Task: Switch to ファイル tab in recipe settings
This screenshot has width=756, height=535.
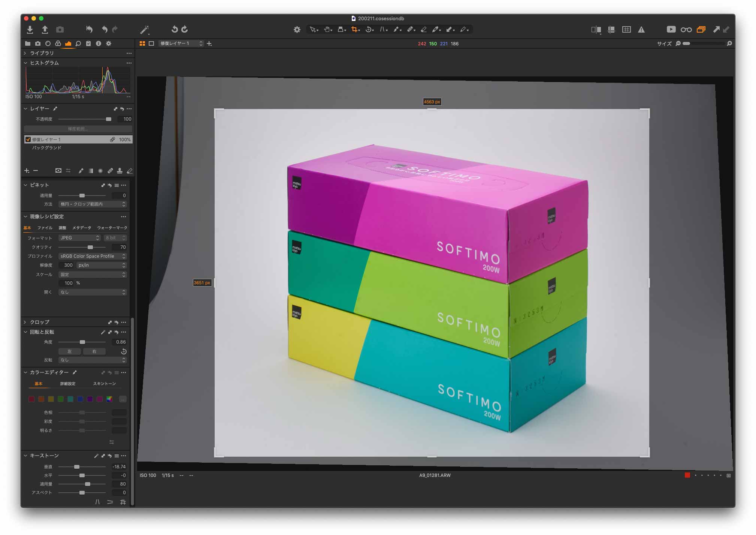Action: point(45,228)
